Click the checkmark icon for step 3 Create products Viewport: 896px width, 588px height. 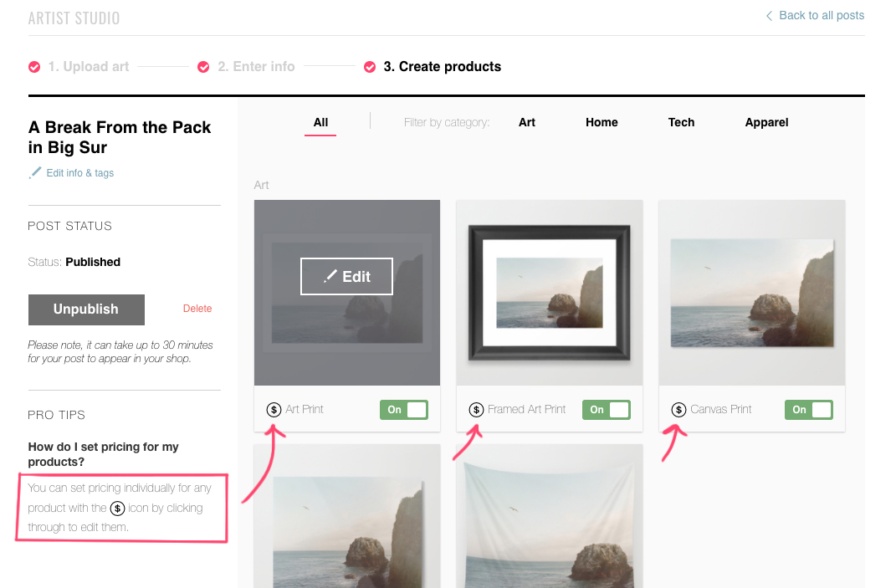pyautogui.click(x=370, y=67)
